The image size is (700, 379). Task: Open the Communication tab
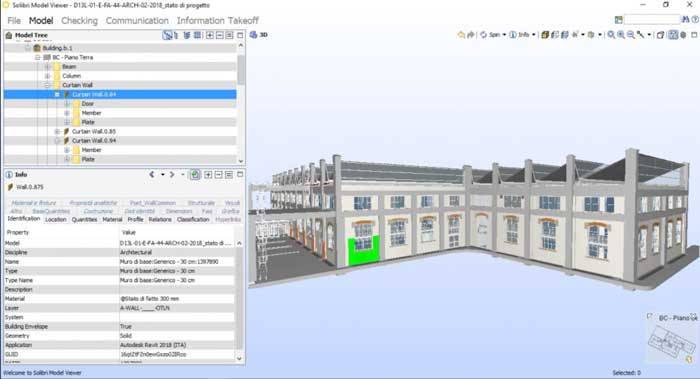[137, 21]
